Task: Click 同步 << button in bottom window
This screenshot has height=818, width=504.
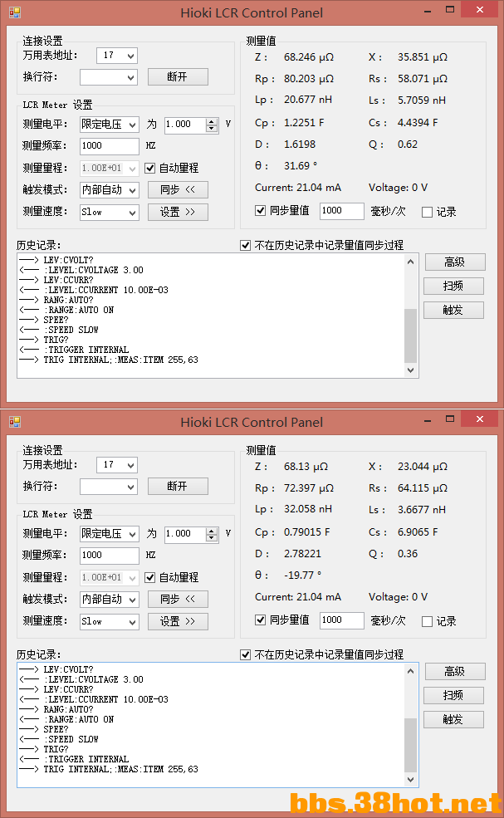Action: [x=178, y=600]
